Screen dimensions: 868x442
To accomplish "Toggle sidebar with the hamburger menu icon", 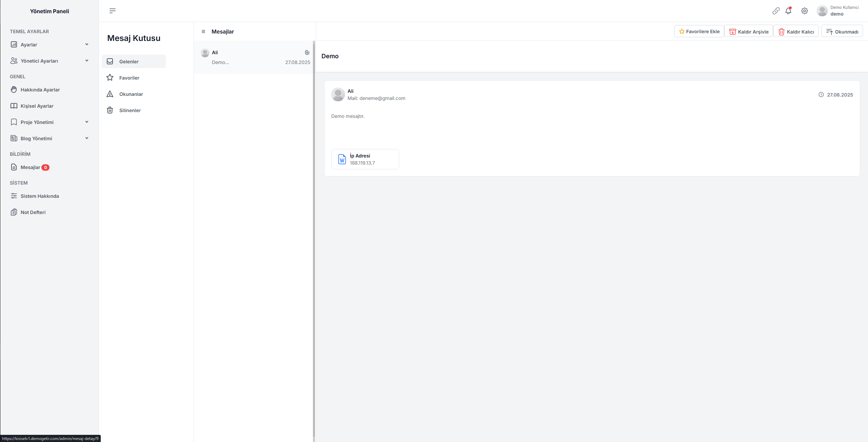I will coord(113,11).
